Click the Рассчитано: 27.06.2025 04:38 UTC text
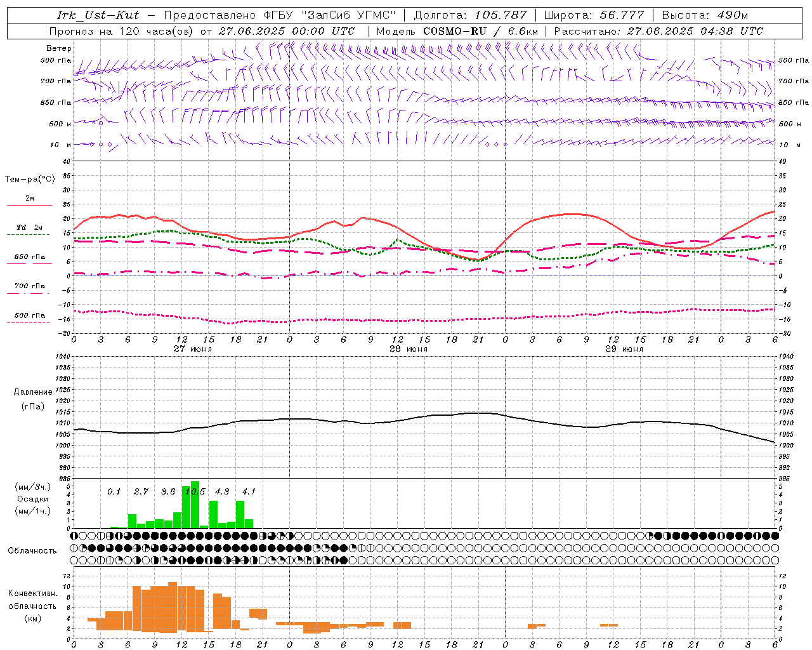 click(x=658, y=31)
